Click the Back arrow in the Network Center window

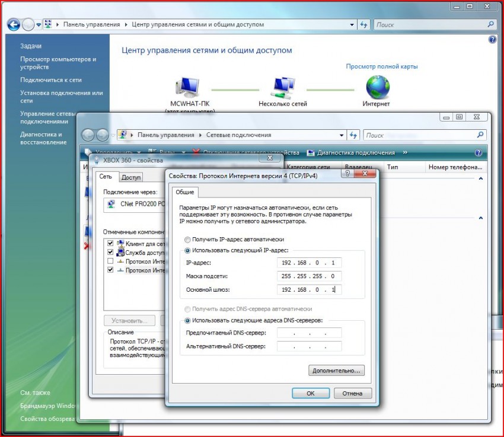click(x=14, y=24)
